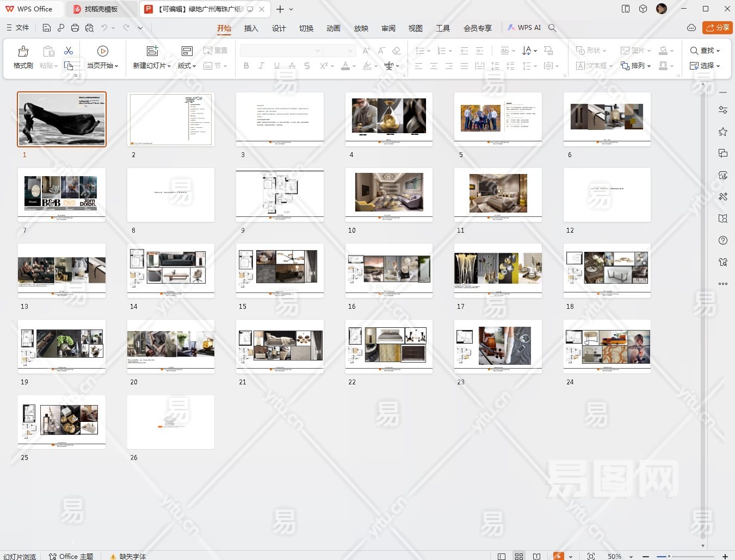Screen dimensions: 735x560
Task: Open the Insert (插入) tab
Action: click(x=251, y=28)
